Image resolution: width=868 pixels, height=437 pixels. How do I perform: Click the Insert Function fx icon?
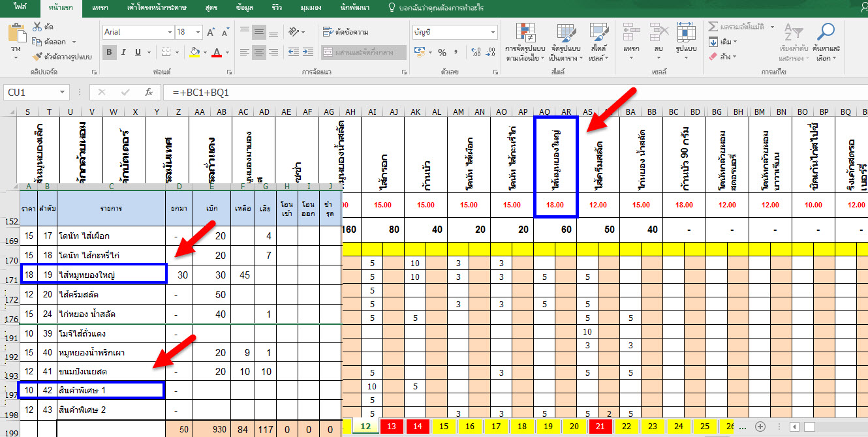(149, 93)
